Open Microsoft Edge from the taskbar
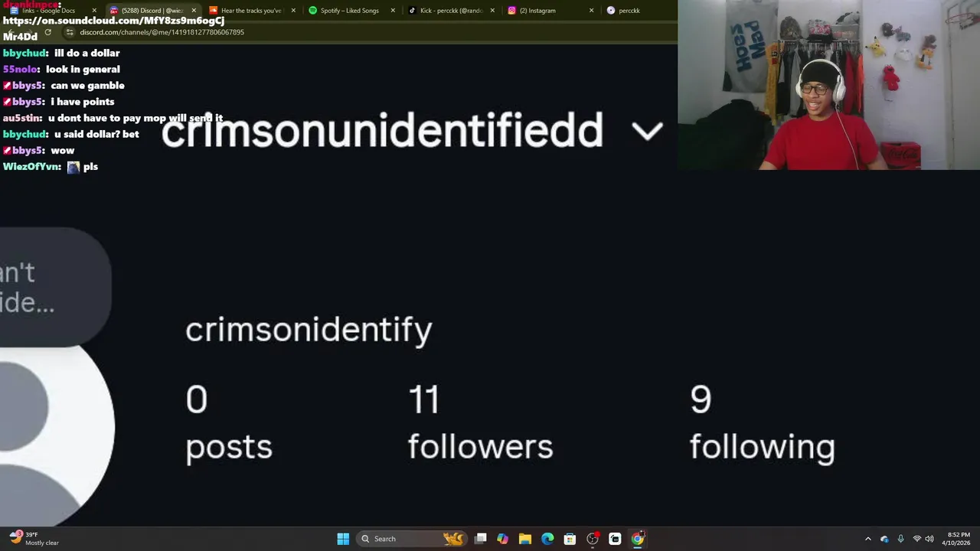The width and height of the screenshot is (980, 551). (547, 539)
